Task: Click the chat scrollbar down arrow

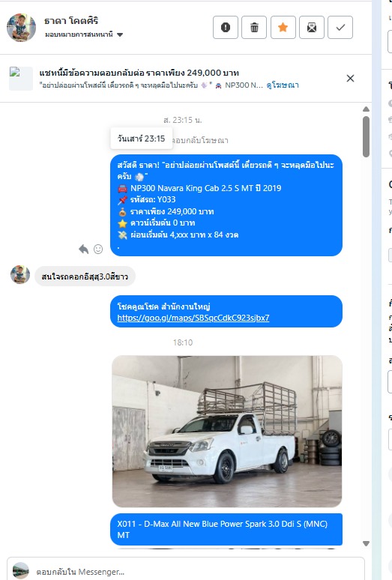Action: [366, 543]
